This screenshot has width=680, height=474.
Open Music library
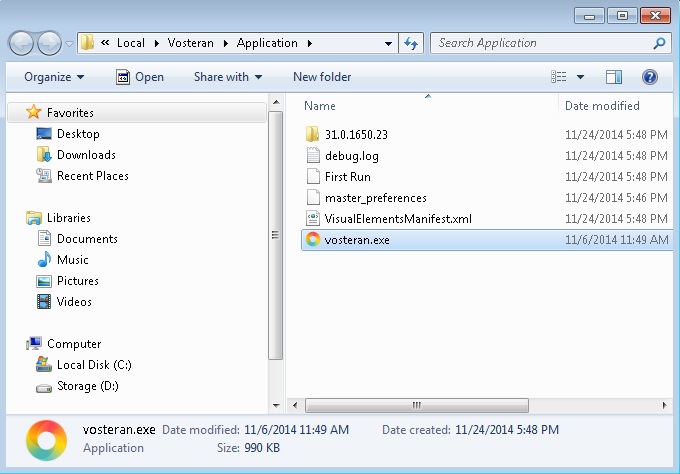(x=72, y=259)
